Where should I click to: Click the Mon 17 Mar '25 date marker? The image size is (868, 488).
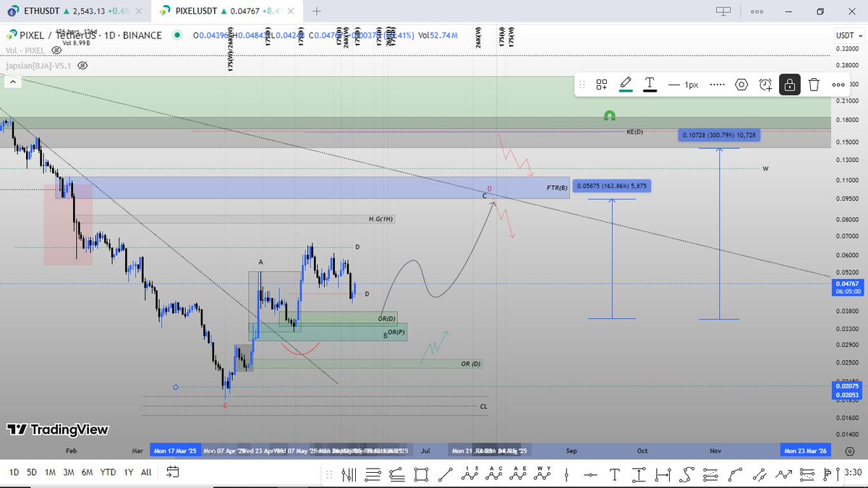point(174,450)
